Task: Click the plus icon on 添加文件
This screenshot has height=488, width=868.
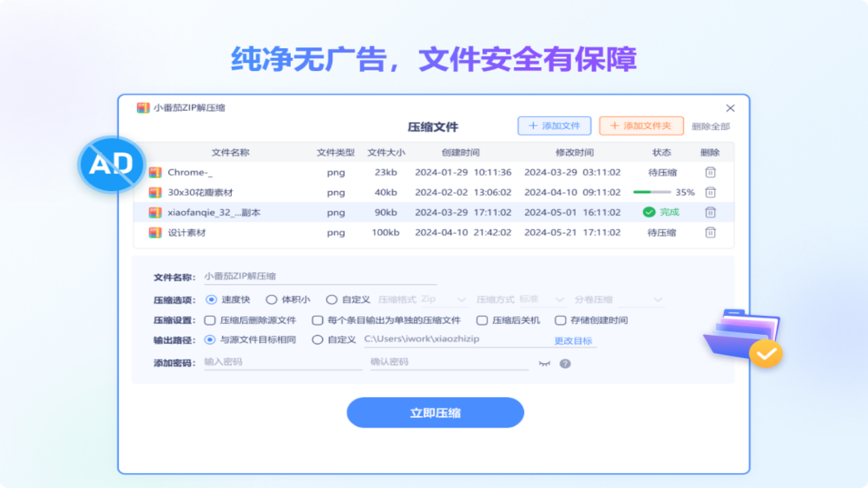Action: pos(534,125)
